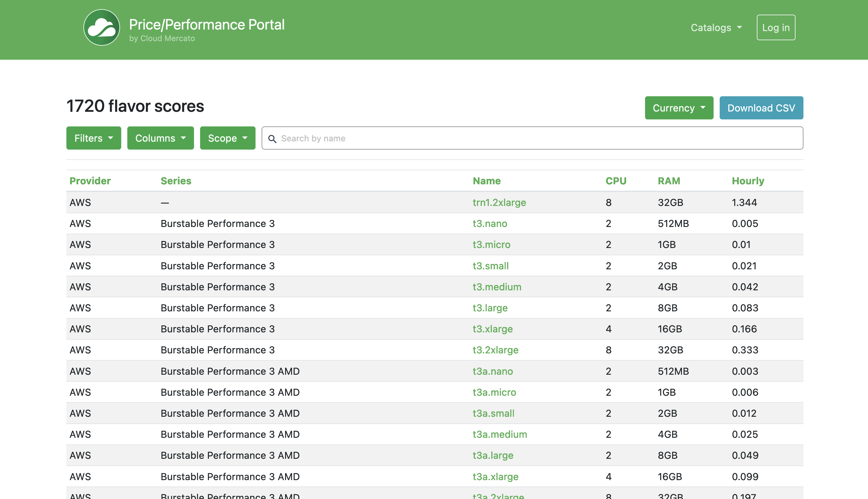Viewport: 868px width, 499px height.
Task: Sort by CPU column header
Action: pos(616,181)
